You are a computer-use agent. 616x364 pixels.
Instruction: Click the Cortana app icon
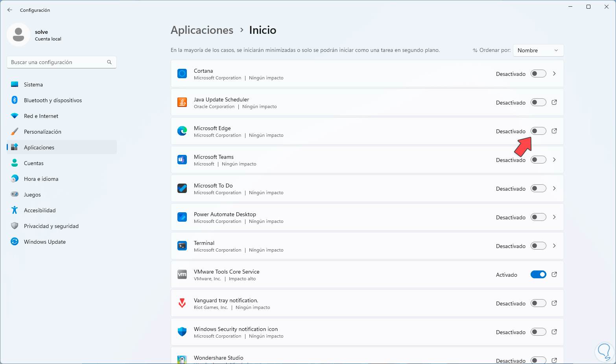coord(182,74)
